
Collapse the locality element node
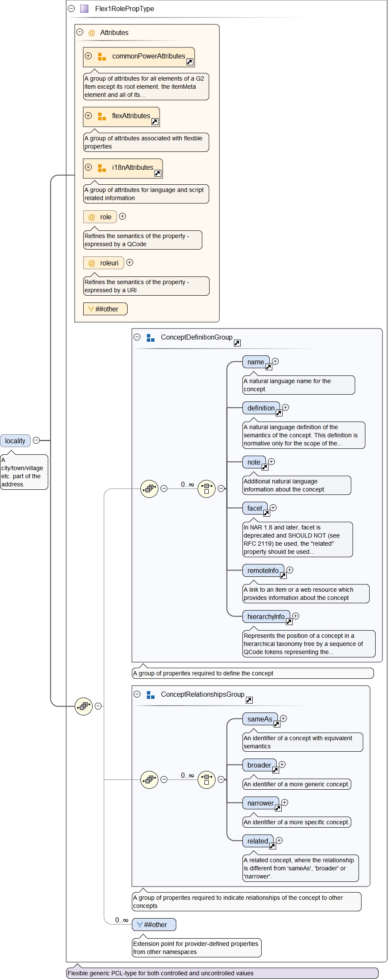(x=36, y=440)
